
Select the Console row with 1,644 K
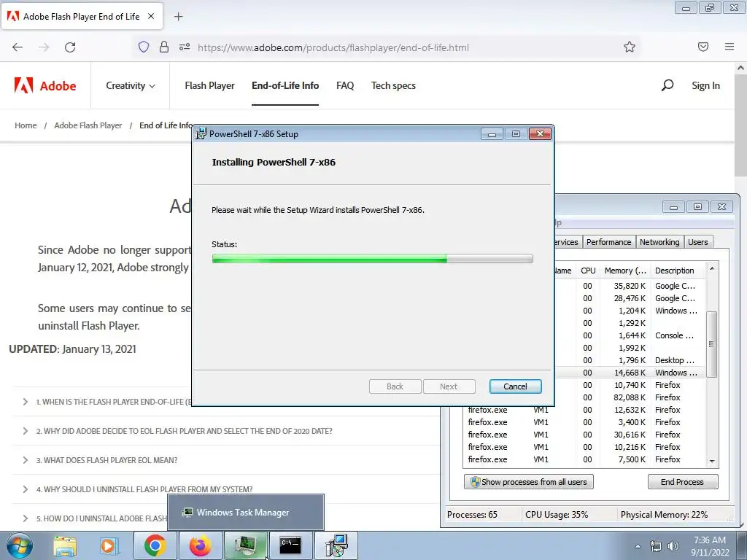point(630,335)
